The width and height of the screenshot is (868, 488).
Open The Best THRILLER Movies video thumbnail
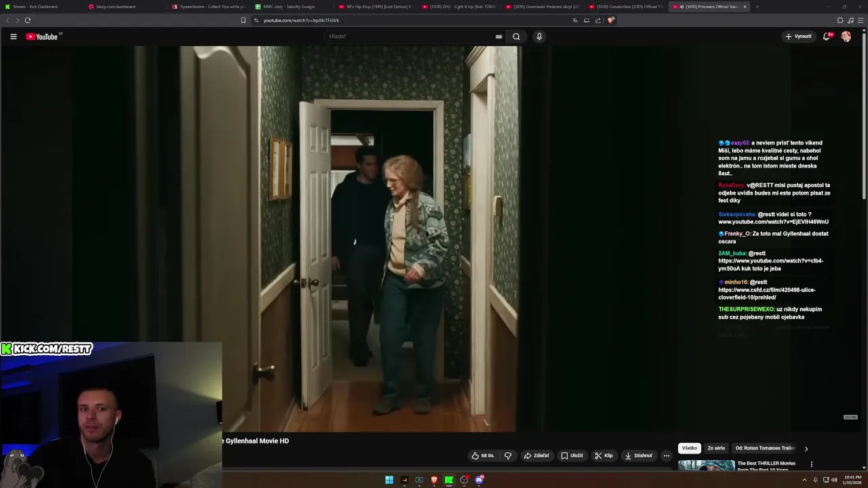706,466
